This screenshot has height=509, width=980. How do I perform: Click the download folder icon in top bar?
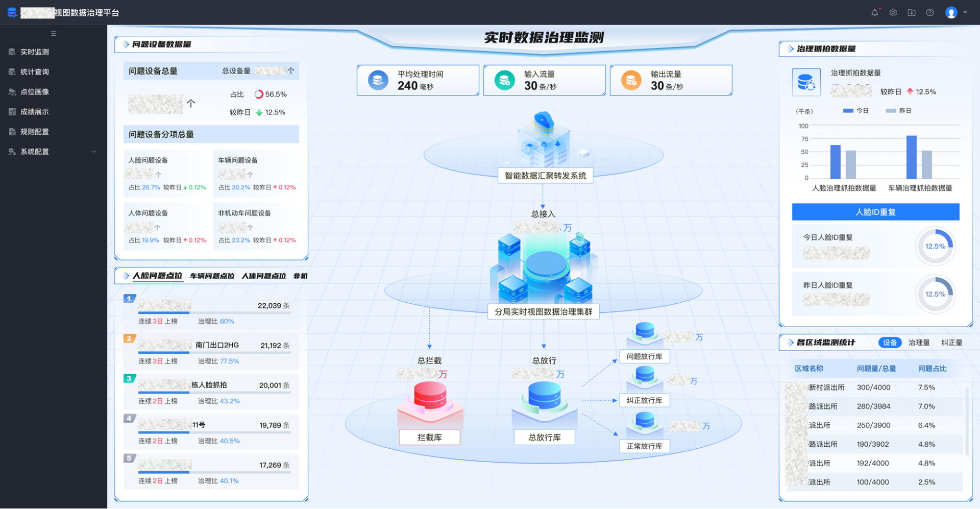pyautogui.click(x=912, y=13)
